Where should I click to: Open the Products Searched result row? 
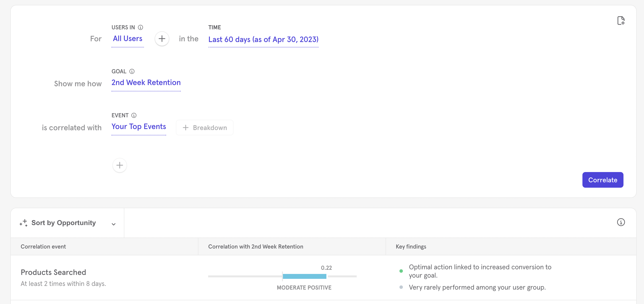click(x=53, y=272)
